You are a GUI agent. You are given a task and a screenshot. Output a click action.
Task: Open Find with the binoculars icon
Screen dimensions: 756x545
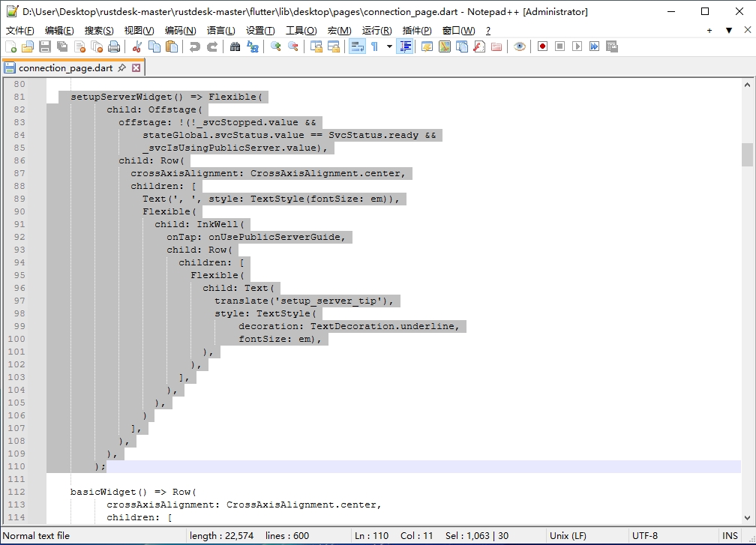point(235,46)
